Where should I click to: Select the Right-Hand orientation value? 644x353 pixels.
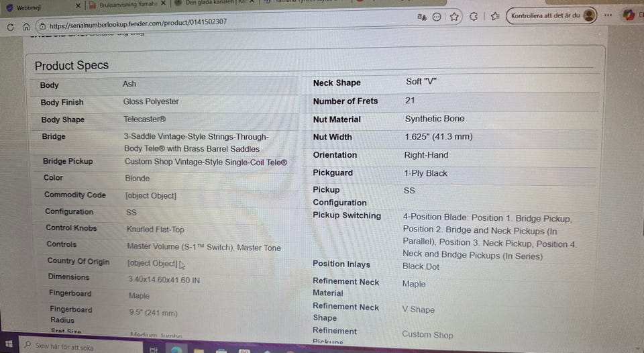(426, 155)
